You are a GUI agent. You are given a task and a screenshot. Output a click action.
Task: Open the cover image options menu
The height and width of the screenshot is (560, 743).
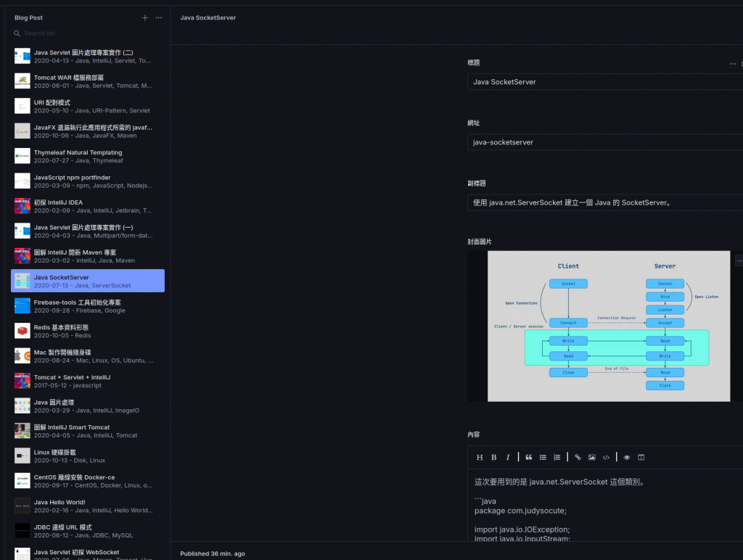(x=739, y=260)
